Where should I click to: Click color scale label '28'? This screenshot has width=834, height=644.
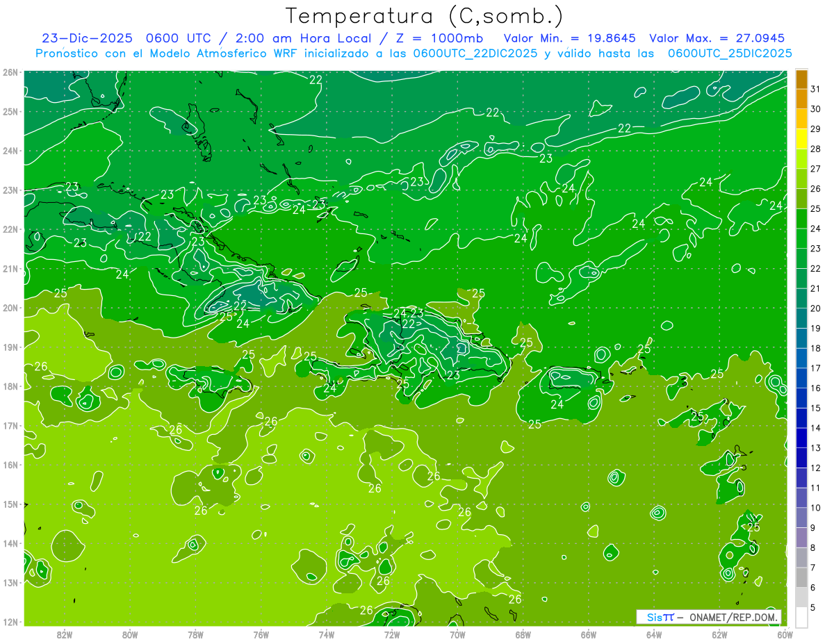point(815,149)
